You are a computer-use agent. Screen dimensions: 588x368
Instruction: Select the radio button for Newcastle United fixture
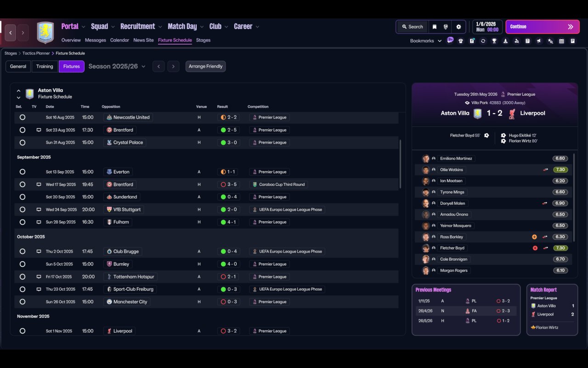click(x=22, y=117)
